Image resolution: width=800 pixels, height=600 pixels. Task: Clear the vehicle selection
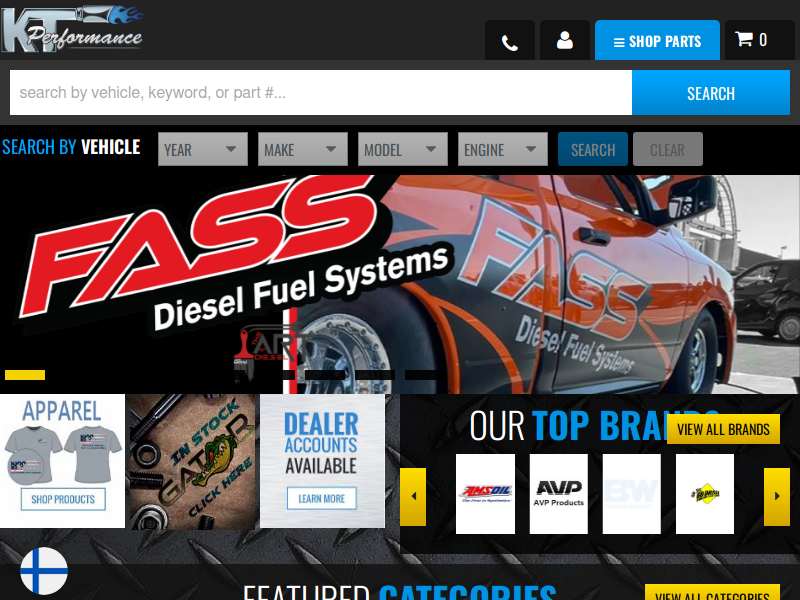pyautogui.click(x=667, y=149)
